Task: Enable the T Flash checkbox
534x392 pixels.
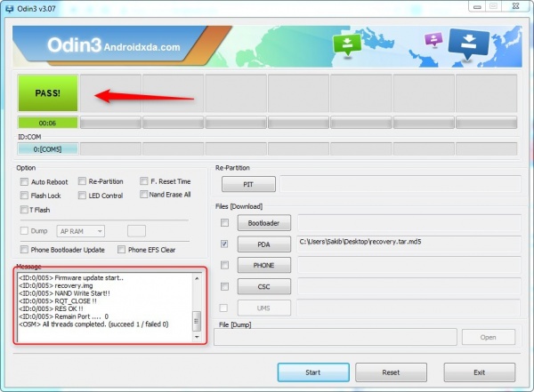Action: coord(24,210)
